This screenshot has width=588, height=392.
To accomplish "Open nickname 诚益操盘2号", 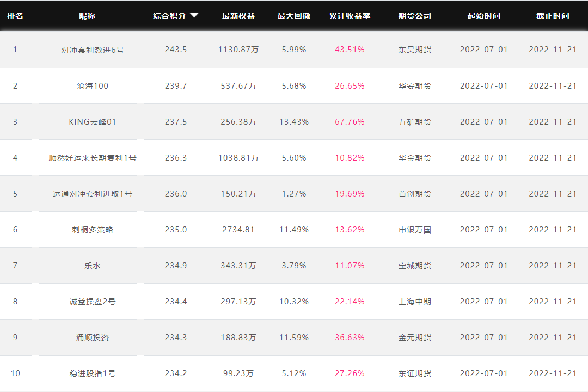I will (x=92, y=302).
